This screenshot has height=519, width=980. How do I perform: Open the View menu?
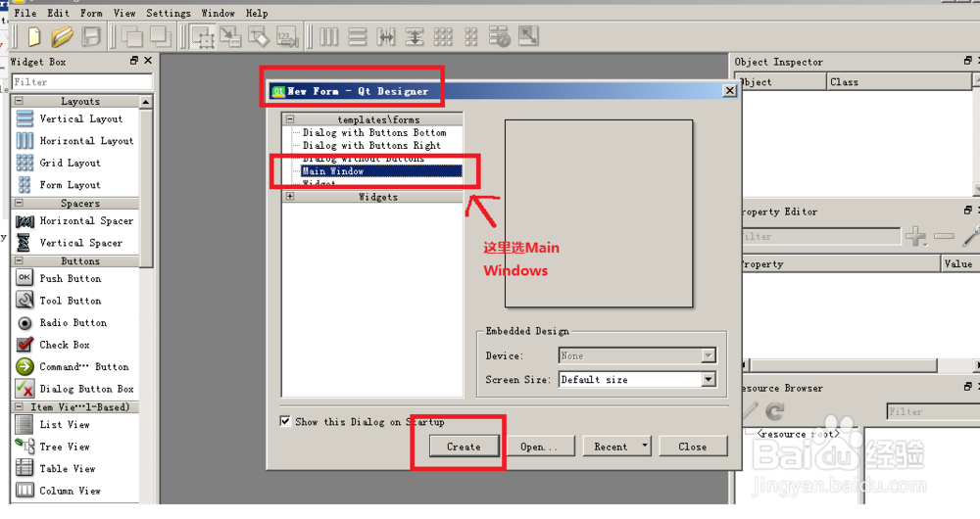(x=124, y=13)
